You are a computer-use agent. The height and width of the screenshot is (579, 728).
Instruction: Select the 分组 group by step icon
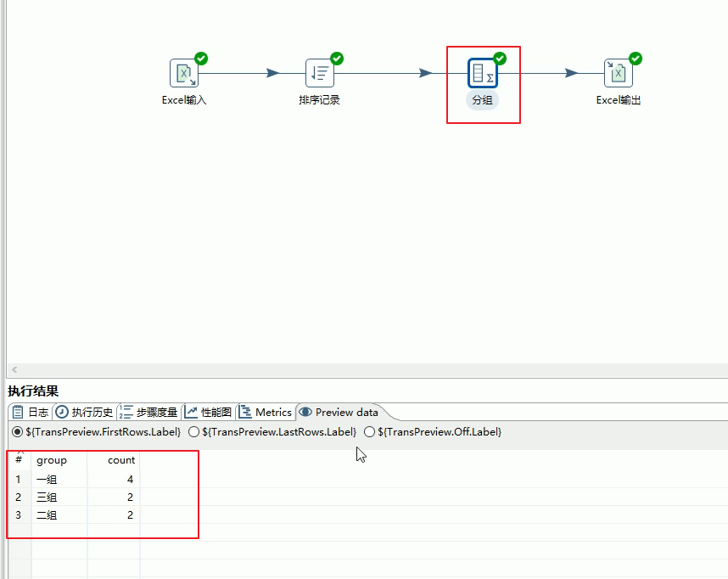pyautogui.click(x=483, y=73)
